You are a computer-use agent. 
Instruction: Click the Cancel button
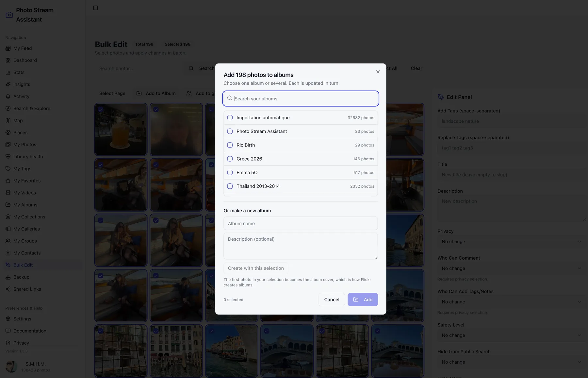332,300
